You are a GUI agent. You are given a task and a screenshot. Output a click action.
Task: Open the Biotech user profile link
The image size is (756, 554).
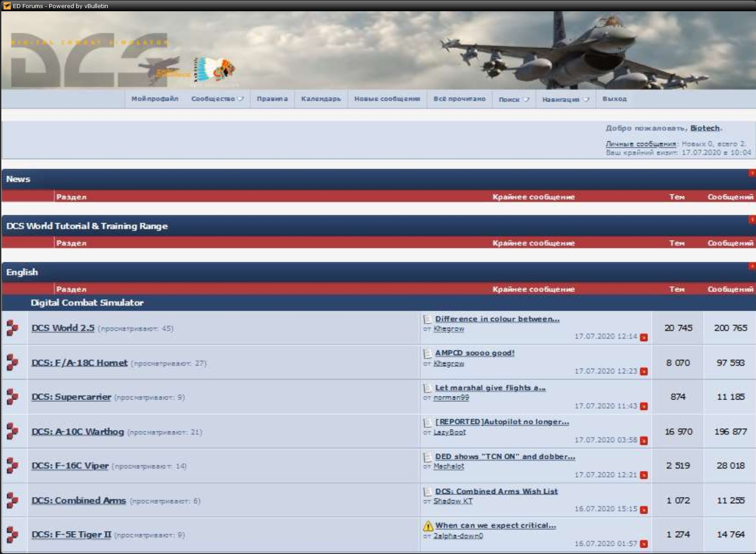pos(705,128)
